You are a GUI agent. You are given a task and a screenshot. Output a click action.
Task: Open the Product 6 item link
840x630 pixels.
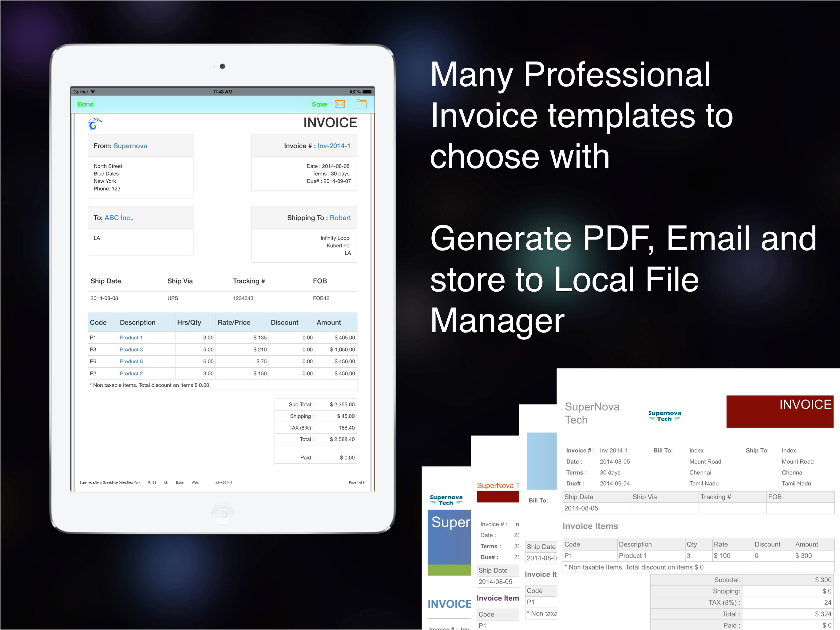click(x=131, y=361)
